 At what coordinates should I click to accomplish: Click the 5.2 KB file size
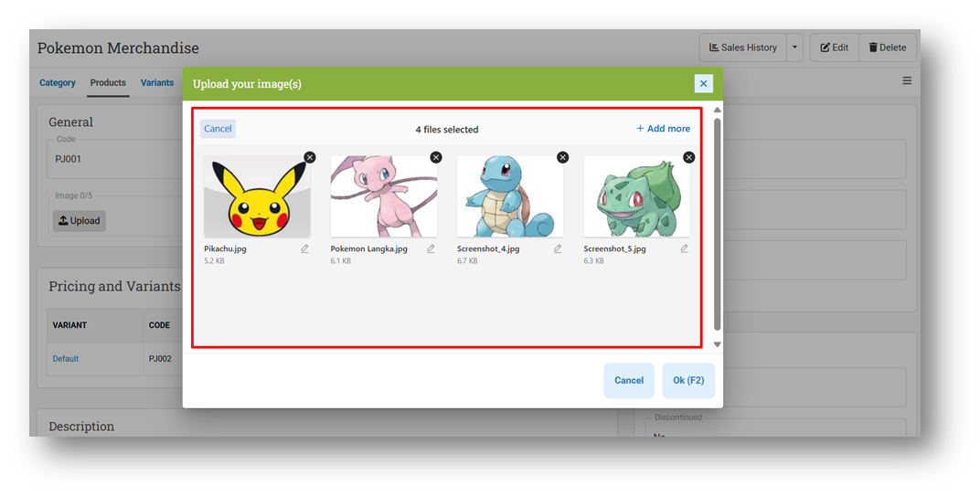click(214, 261)
